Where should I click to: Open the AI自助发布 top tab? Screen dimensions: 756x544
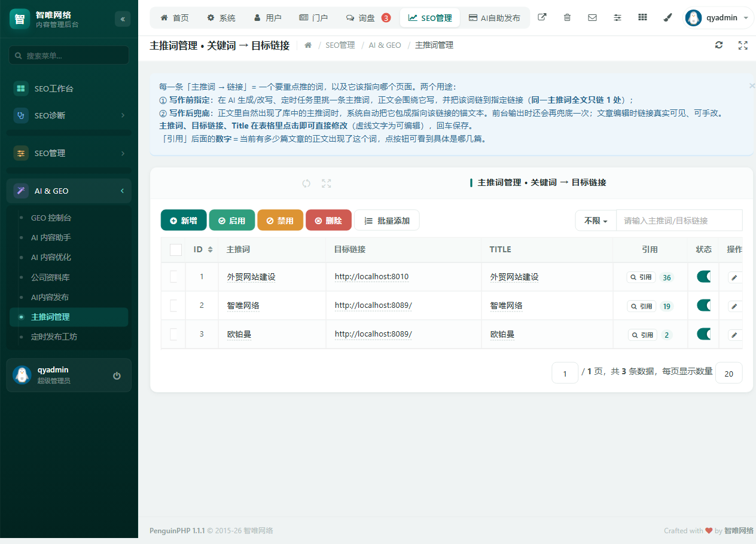(495, 18)
